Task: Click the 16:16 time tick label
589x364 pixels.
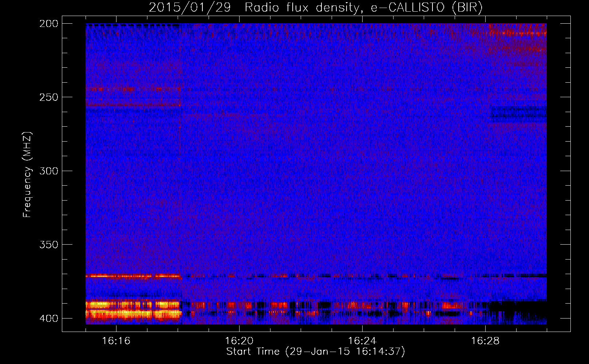Action: (116, 341)
